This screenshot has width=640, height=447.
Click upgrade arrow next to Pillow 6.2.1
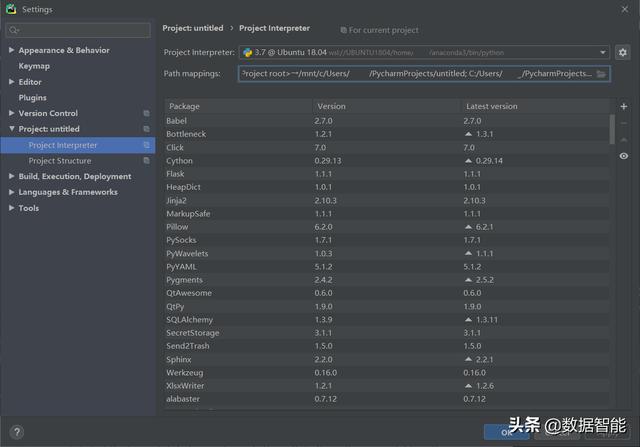[x=468, y=227]
